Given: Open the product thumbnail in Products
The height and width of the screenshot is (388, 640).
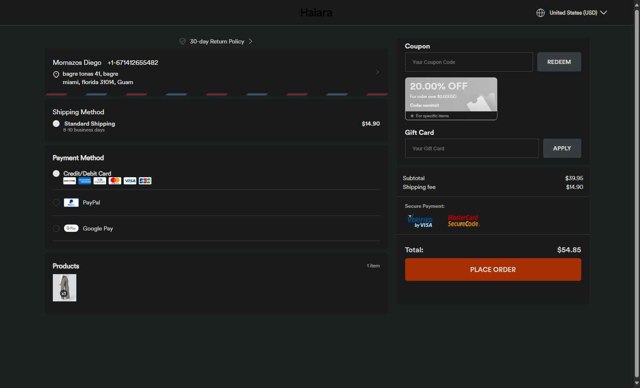Looking at the screenshot, I should 64,288.
